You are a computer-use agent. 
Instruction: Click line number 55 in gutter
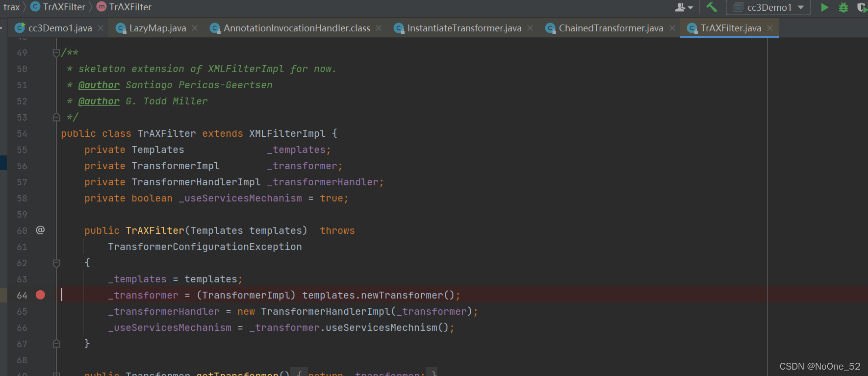click(22, 150)
